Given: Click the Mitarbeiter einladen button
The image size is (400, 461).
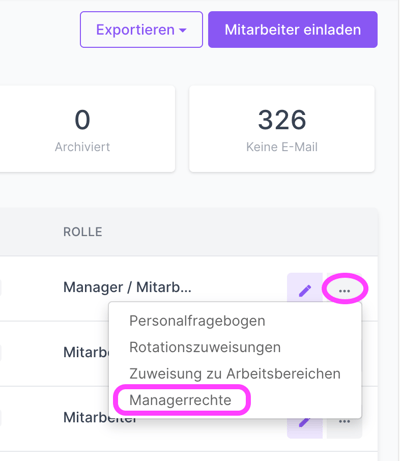Looking at the screenshot, I should click(293, 30).
